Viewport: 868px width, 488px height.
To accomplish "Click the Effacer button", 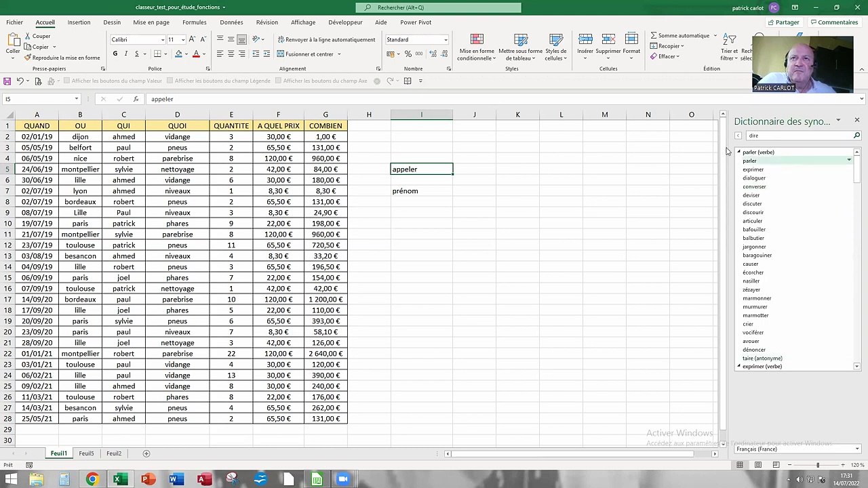I will click(x=665, y=56).
